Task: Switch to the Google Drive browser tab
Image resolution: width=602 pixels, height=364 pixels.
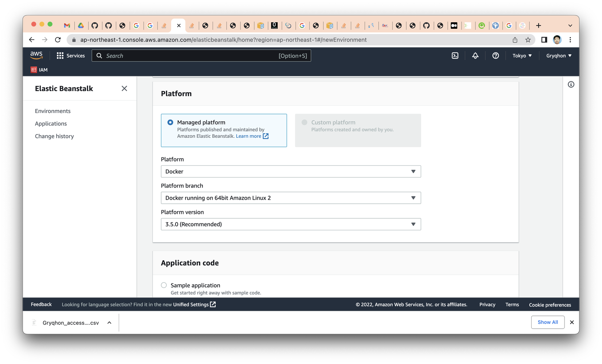Action: pos(81,26)
